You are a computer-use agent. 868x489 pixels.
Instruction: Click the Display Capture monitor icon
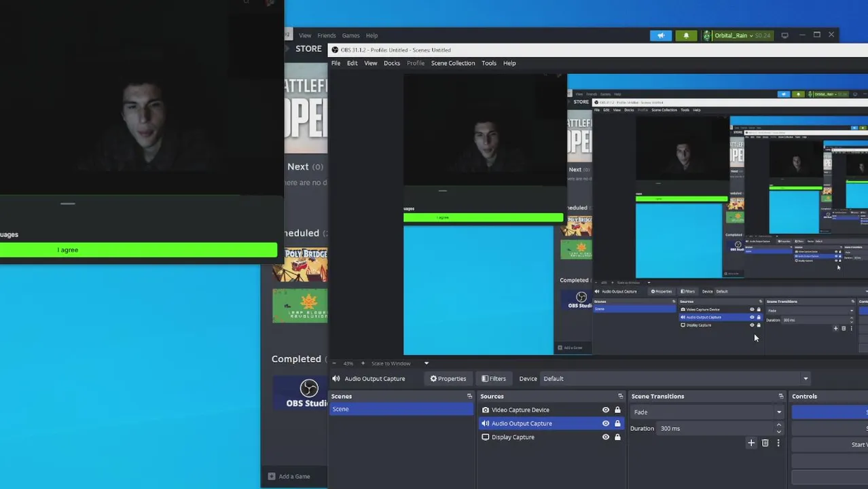tap(486, 437)
